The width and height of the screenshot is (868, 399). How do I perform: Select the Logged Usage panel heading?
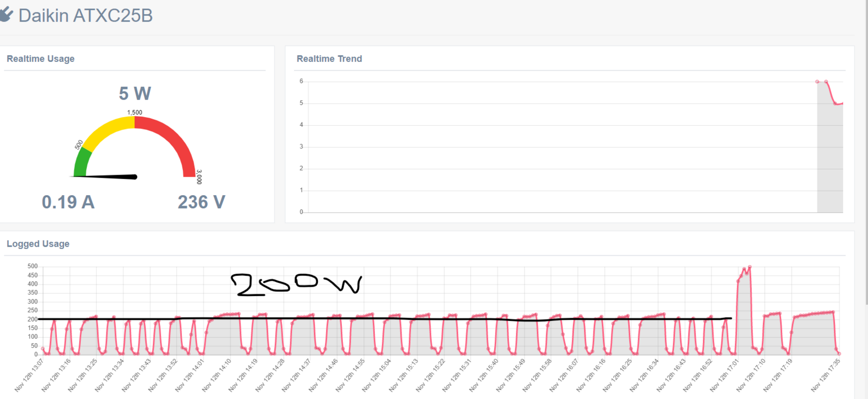point(38,244)
